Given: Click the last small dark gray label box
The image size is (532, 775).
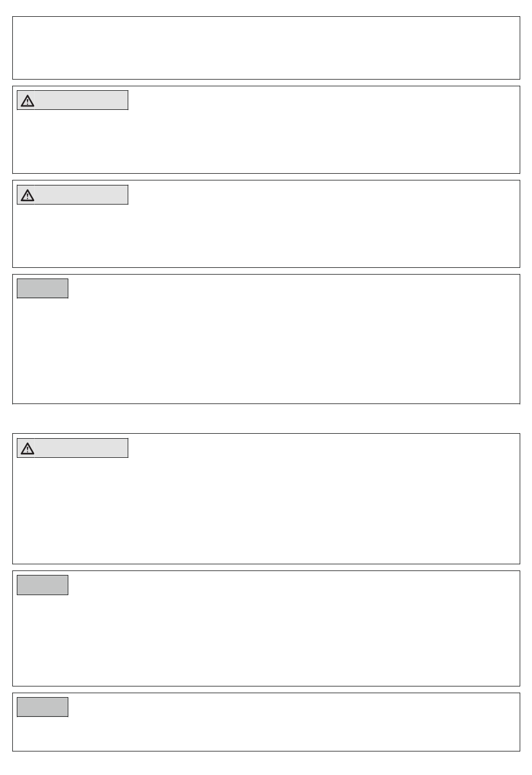Looking at the screenshot, I should 43,707.
